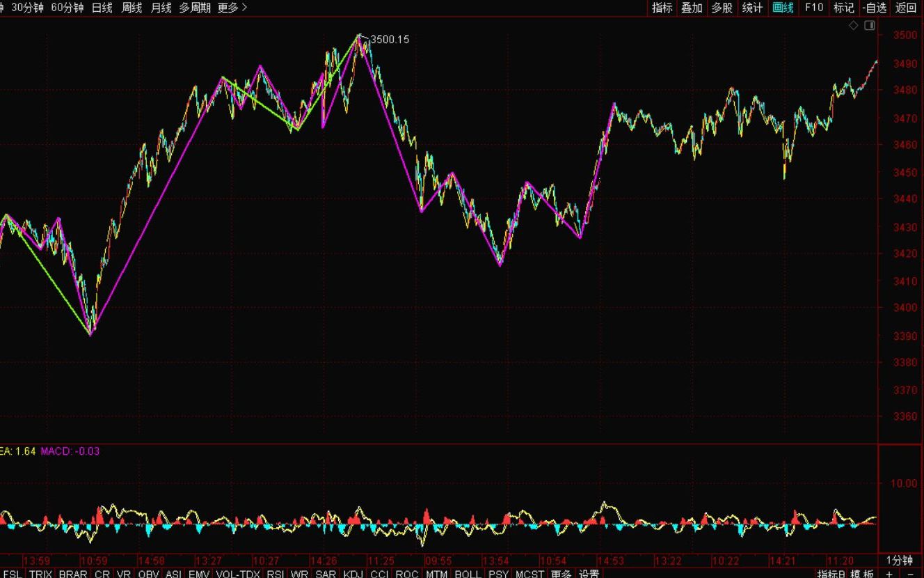
Task: Select the ROC indicator tab
Action: pyautogui.click(x=407, y=574)
